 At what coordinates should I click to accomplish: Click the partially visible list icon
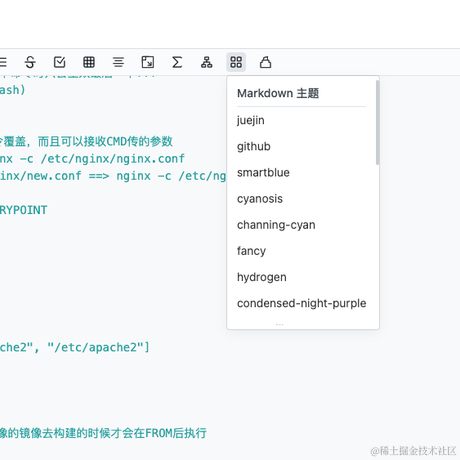pos(3,62)
